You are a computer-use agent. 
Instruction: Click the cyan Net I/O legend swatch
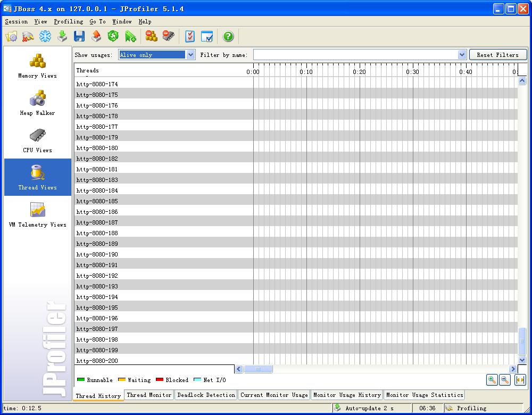tap(197, 380)
